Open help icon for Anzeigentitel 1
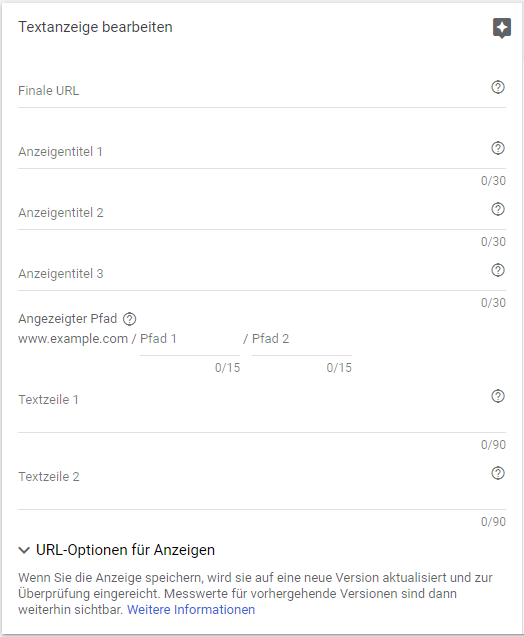The image size is (524, 637). point(498,148)
